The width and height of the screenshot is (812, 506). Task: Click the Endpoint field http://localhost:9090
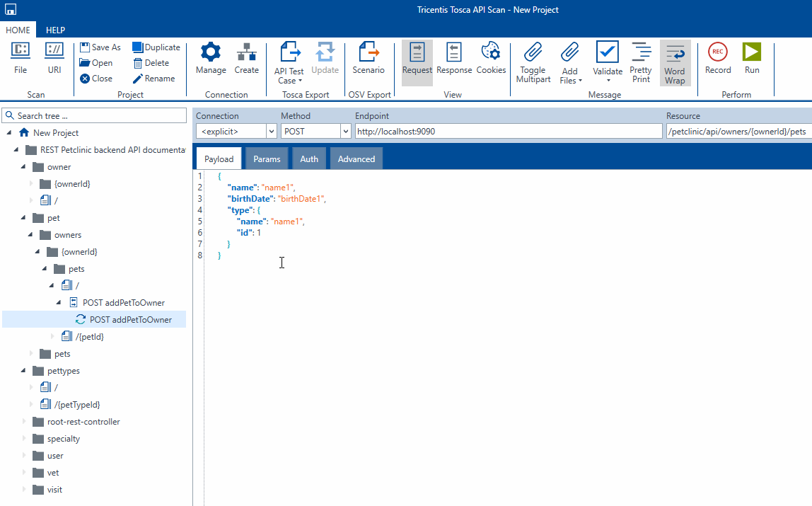click(x=509, y=131)
